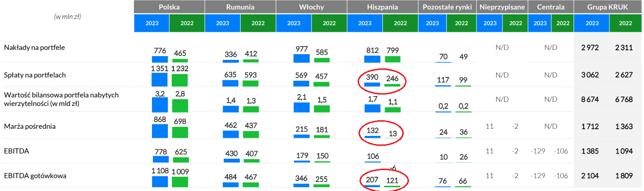Viewport: 644px width, 191px height.
Task: Click value 132 in Hiszpania Marża pośrednia
Action: (x=372, y=131)
